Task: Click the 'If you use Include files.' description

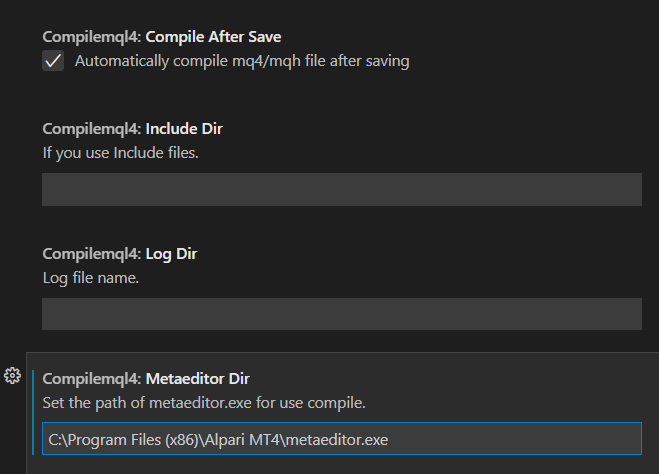Action: point(120,153)
